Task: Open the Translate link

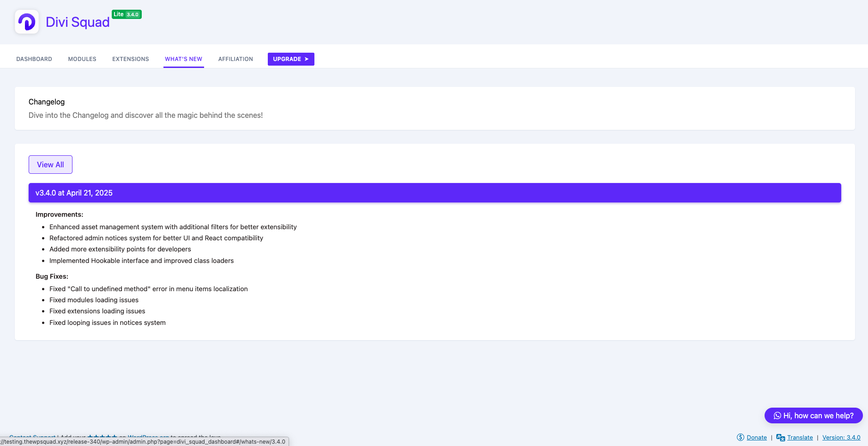Action: [800, 437]
